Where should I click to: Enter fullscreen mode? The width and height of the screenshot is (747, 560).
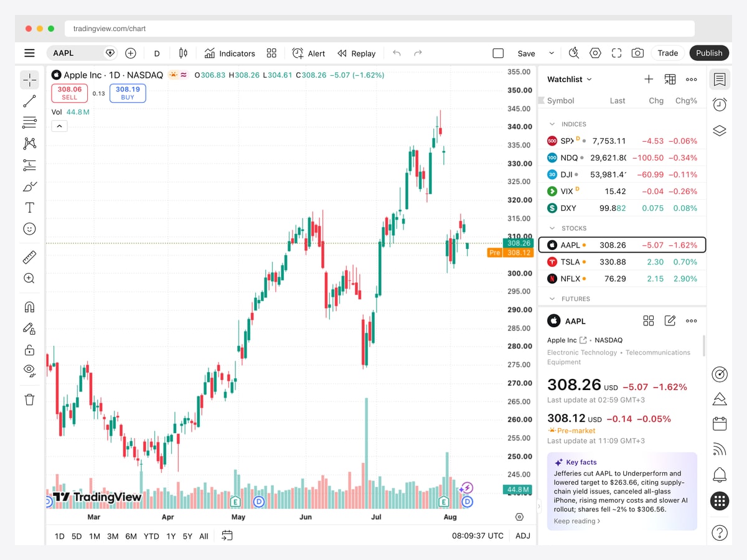point(616,53)
